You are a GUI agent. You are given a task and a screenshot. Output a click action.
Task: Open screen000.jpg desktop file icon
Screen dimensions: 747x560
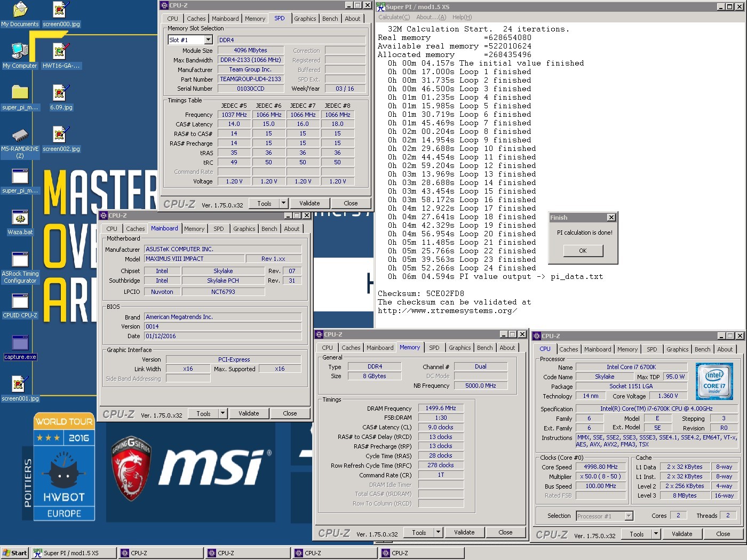coord(60,10)
